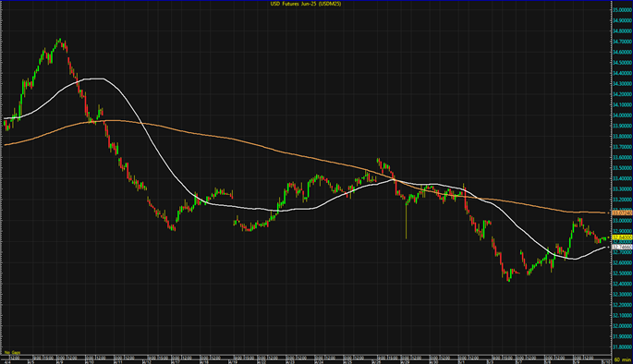
Task: Click the long downward wick spike candle
Action: pos(406,218)
